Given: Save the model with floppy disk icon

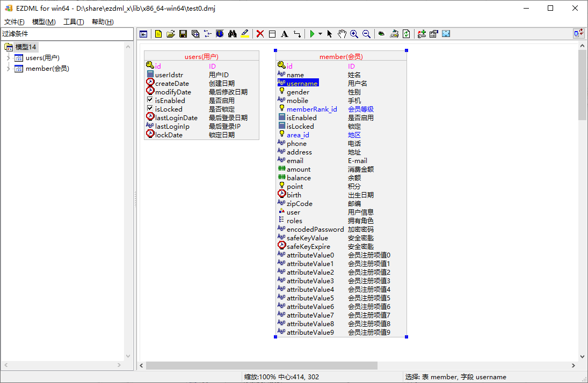Looking at the screenshot, I should click(183, 34).
